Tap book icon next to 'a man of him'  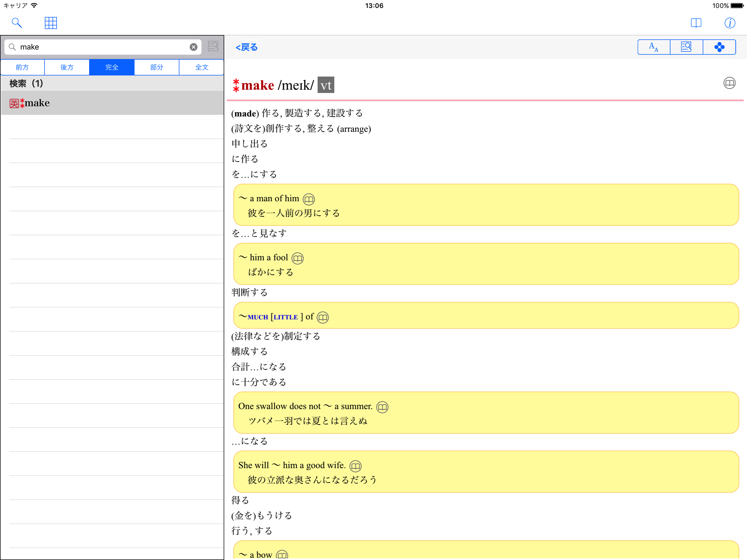point(309,199)
